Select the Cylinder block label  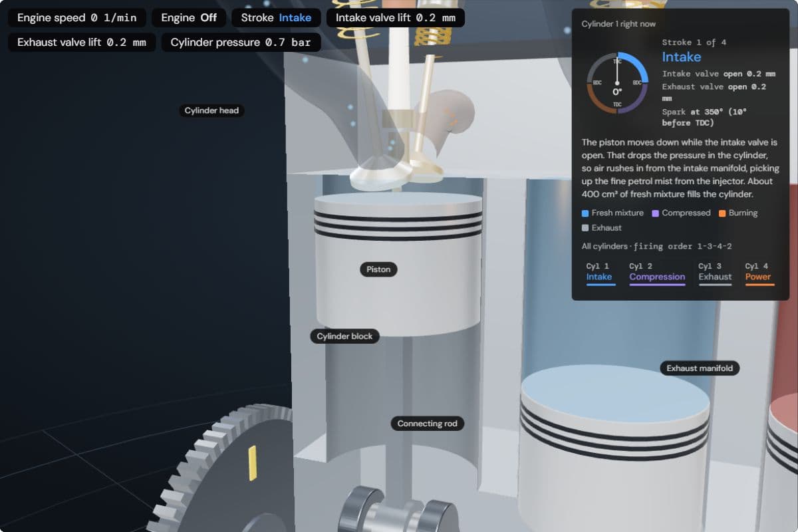tap(344, 336)
